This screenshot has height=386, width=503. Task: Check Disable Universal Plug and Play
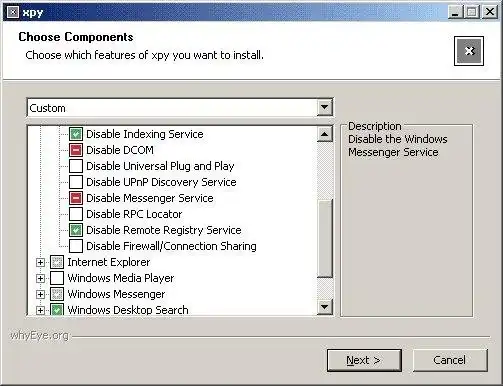click(76, 166)
